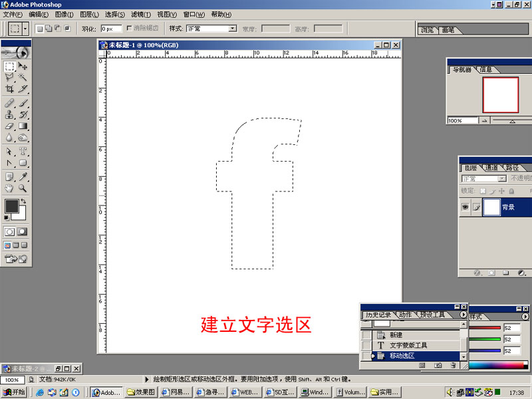The width and height of the screenshot is (532, 399).
Task: Select the Lasso tool
Action: 9,77
